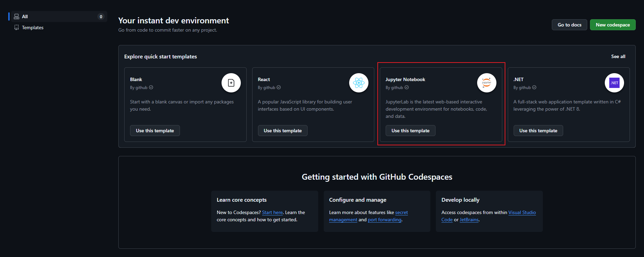Use the Jupyter Notebook template
The height and width of the screenshot is (257, 644).
410,131
